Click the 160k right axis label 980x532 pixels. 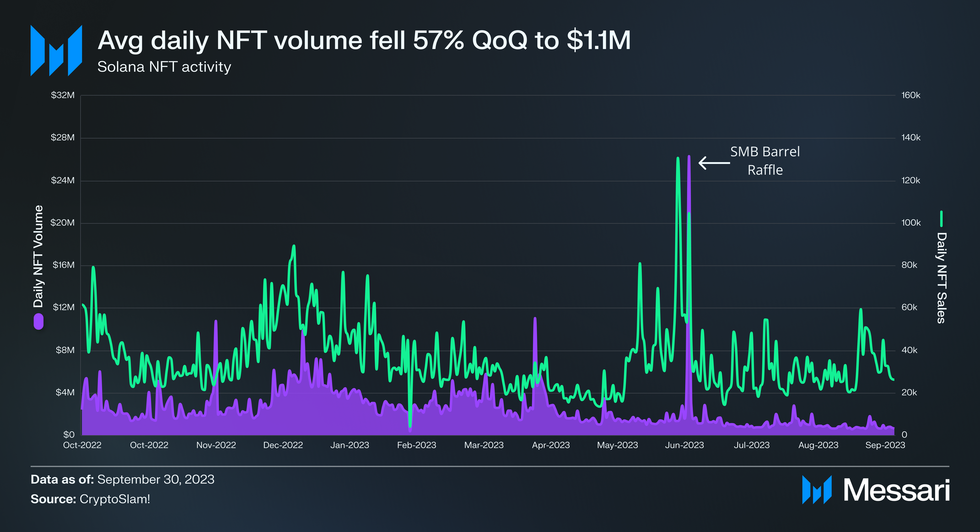(910, 95)
